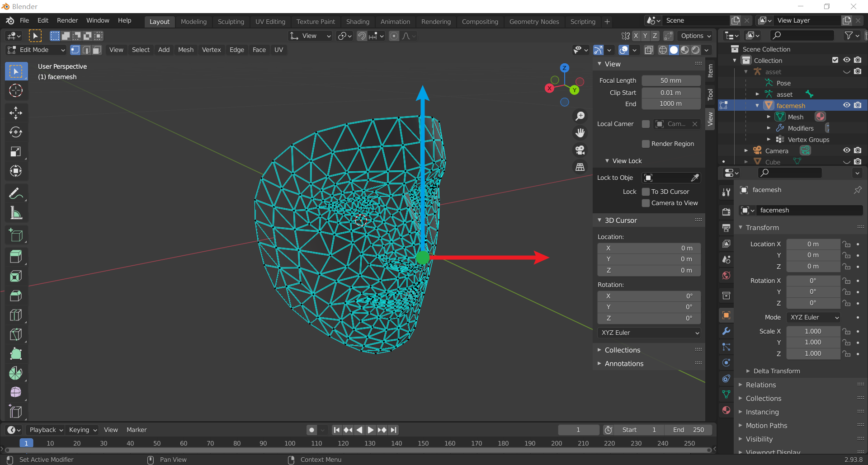Open the Vertex menu in viewport header
Viewport: 868px width, 465px height.
(x=211, y=50)
